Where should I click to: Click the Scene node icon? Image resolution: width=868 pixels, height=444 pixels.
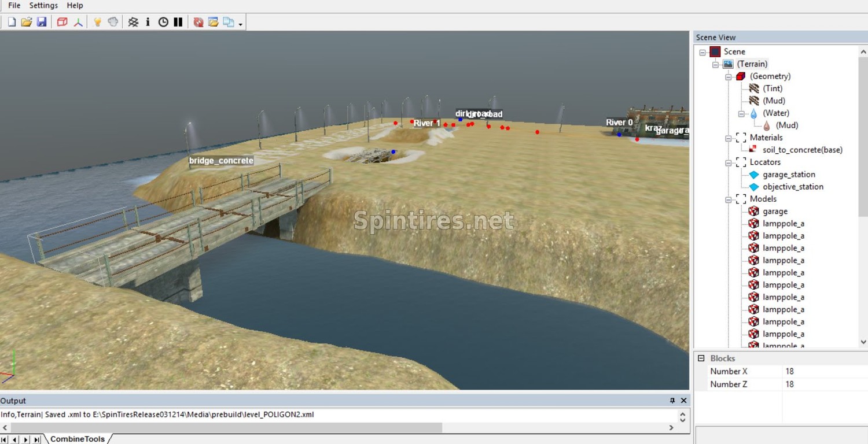(x=715, y=51)
